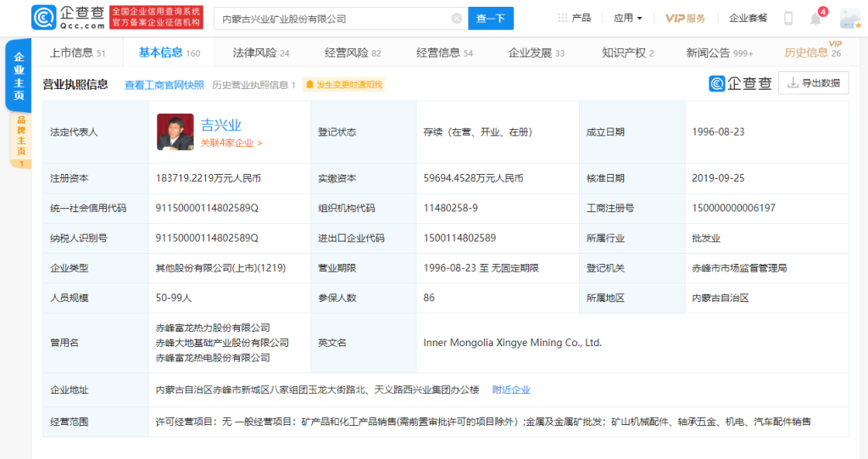The height and width of the screenshot is (459, 868).
Task: Expand 关联4家企业 link
Action: click(x=231, y=143)
